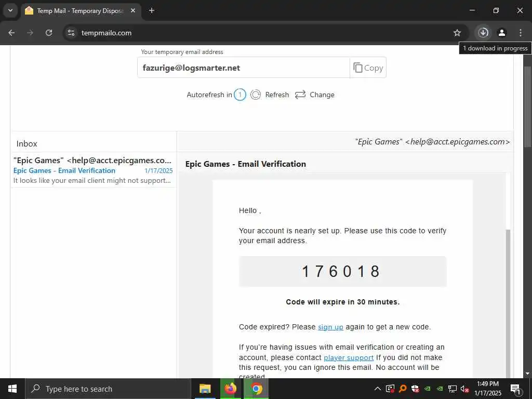The height and width of the screenshot is (399, 532).
Task: Select the email preview text in inbox
Action: (92, 180)
